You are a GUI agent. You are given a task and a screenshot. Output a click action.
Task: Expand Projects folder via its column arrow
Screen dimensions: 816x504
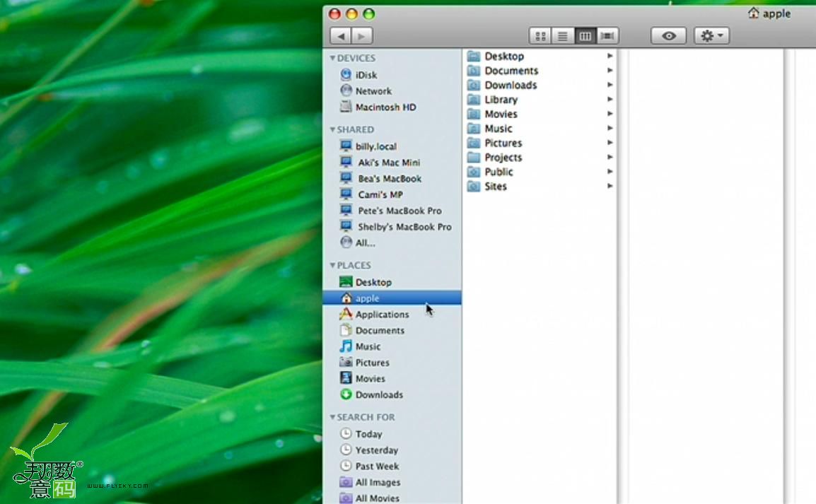[x=610, y=157]
